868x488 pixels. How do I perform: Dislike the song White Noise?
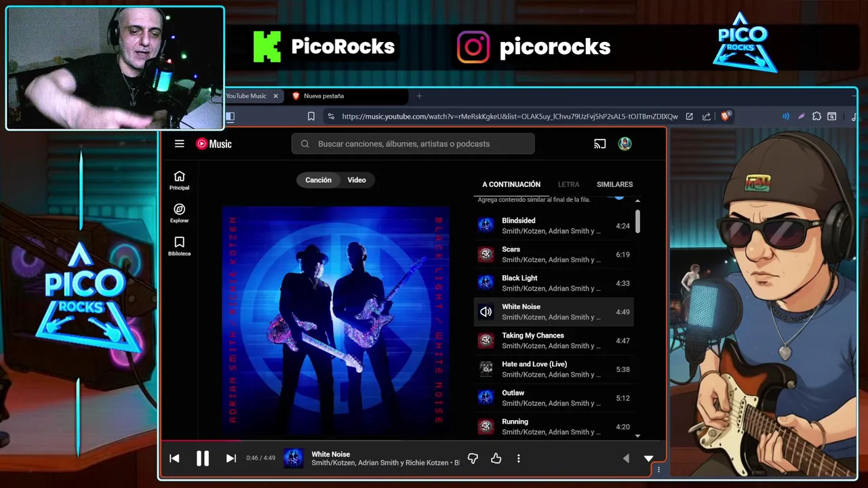473,459
